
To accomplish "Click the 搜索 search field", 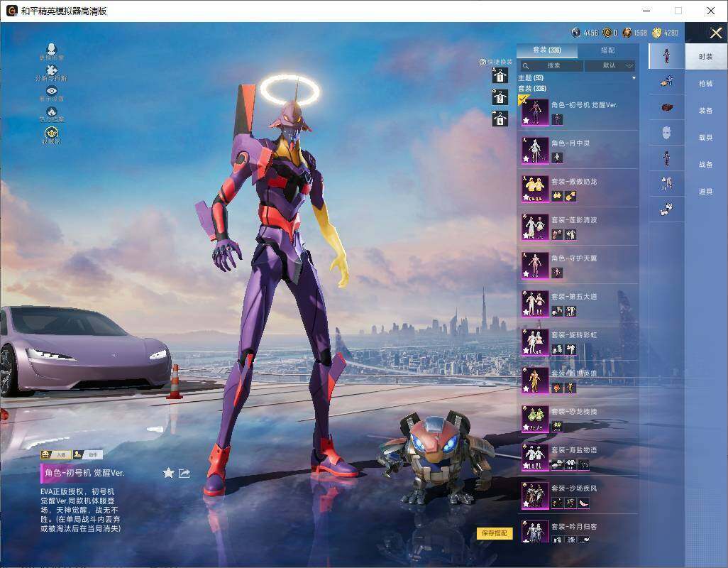I will [551, 65].
